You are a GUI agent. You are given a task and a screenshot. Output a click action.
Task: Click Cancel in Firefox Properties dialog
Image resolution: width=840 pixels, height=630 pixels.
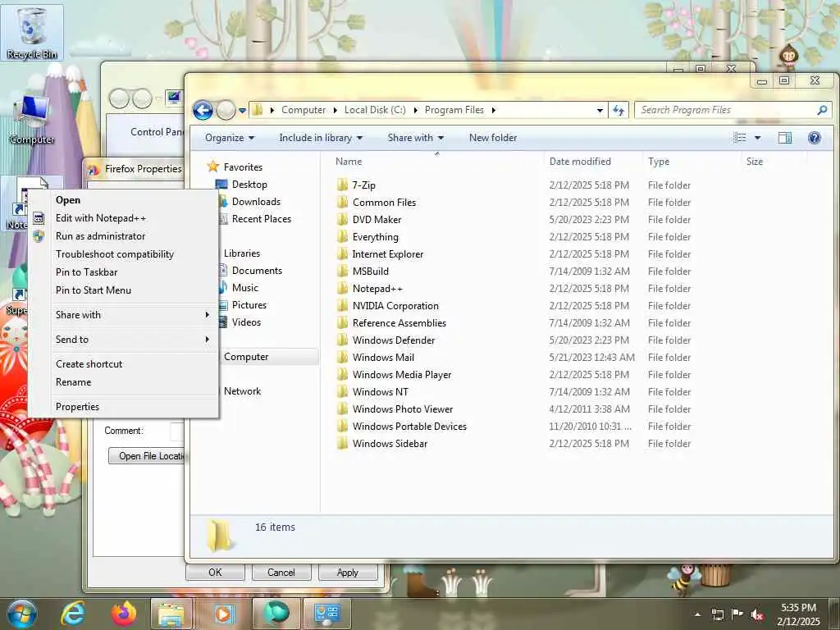(281, 572)
